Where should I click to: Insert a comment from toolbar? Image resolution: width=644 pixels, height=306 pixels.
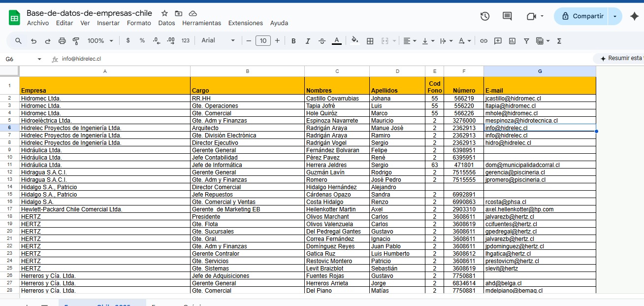[498, 41]
